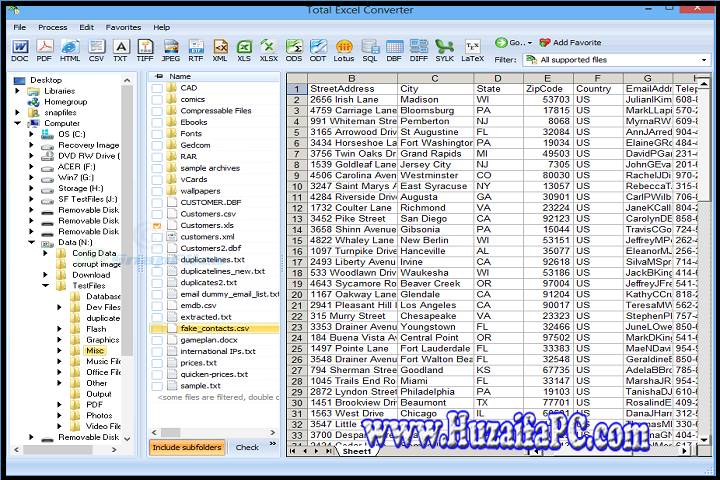Select the Download folder in tree
This screenshot has height=480, width=720.
pos(91,275)
